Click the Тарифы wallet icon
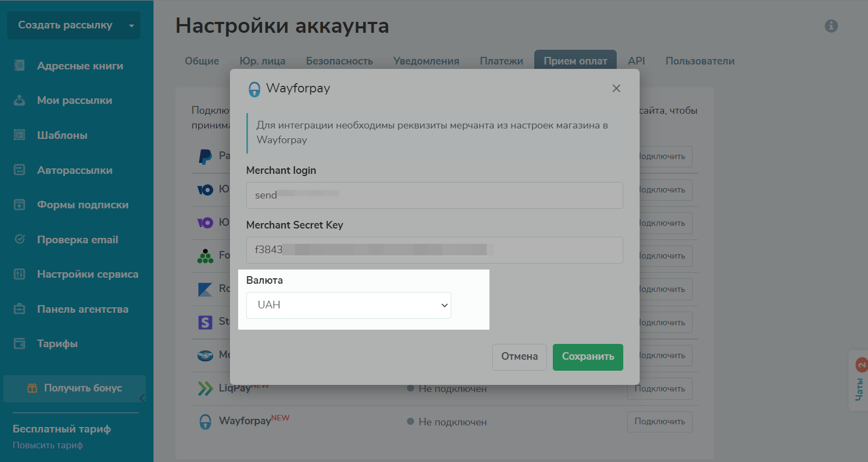 (19, 343)
